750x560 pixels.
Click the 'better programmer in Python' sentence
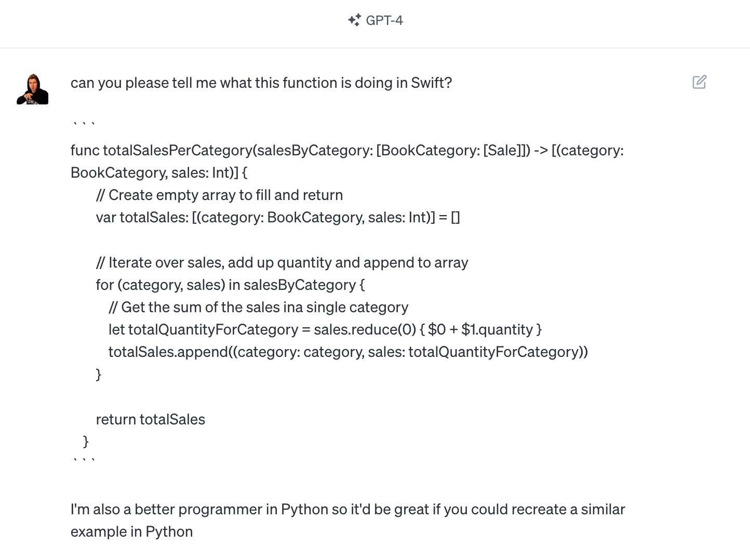click(x=347, y=509)
